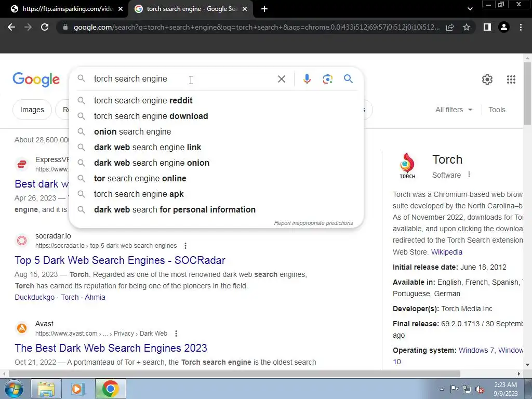This screenshot has width=532, height=399.
Task: Open more options for Avast result
Action: pos(176,334)
